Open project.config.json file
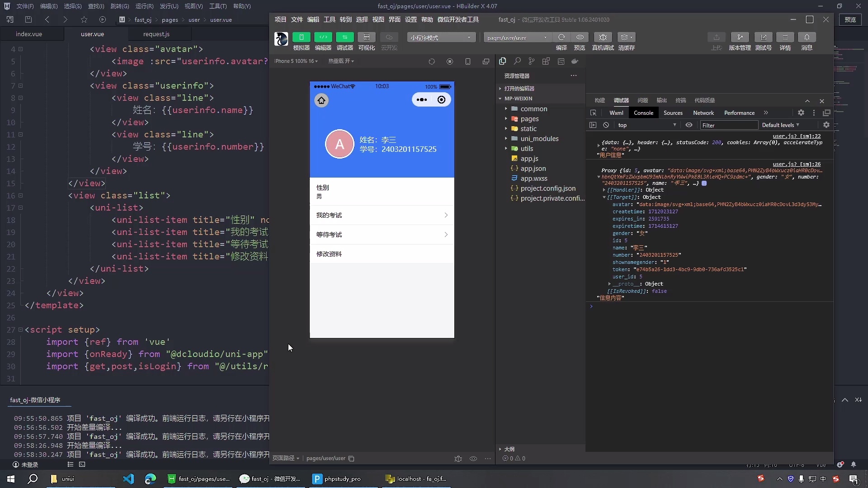The height and width of the screenshot is (488, 868). coord(548,188)
